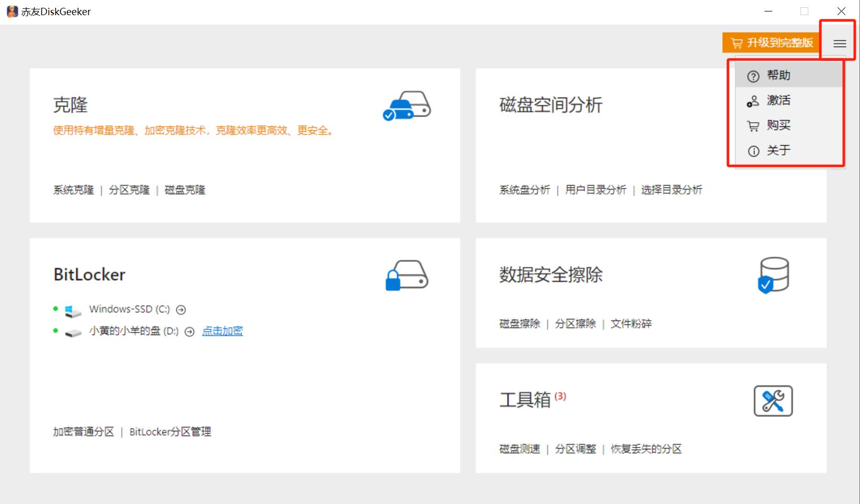
Task: Open 分区调整 tool
Action: point(576,449)
